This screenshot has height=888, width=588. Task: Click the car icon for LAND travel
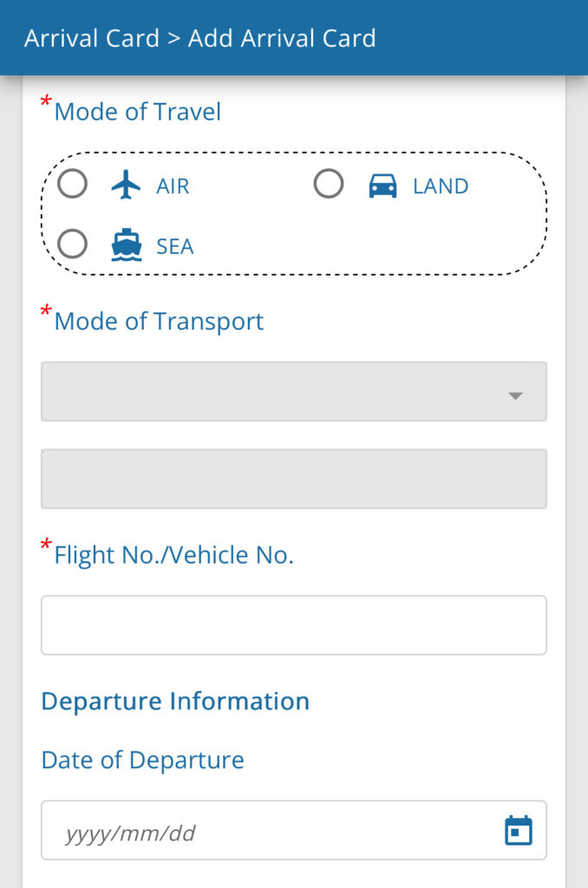[x=383, y=186]
